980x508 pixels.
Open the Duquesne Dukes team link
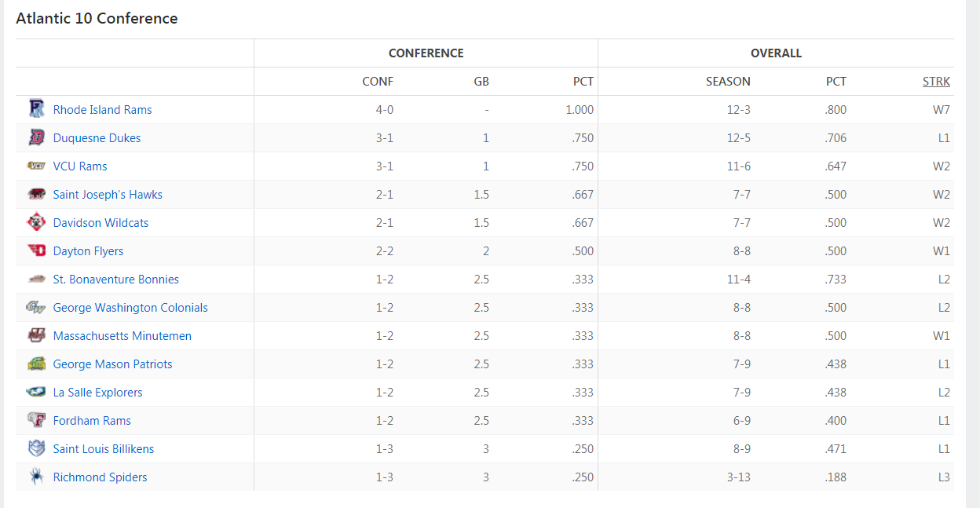click(x=97, y=138)
